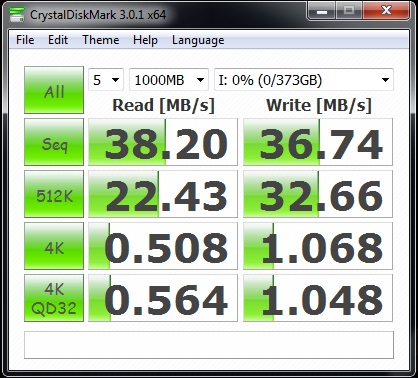Expand the 1000MB test size dropdown
Screen dimensions: 418x378
(169, 80)
